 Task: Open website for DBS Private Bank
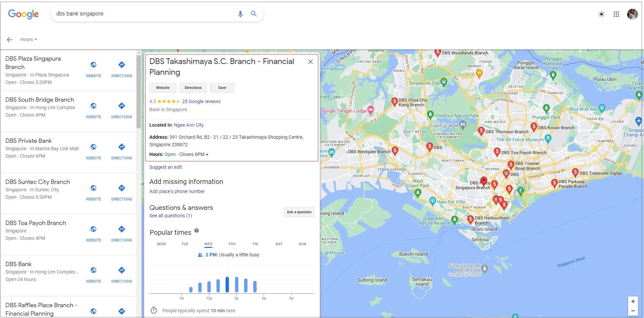click(x=93, y=152)
